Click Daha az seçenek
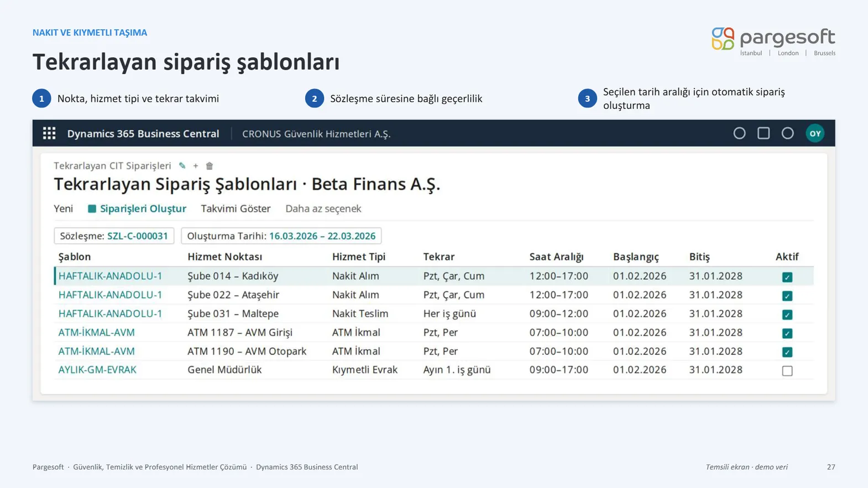Image resolution: width=868 pixels, height=488 pixels. click(x=323, y=208)
